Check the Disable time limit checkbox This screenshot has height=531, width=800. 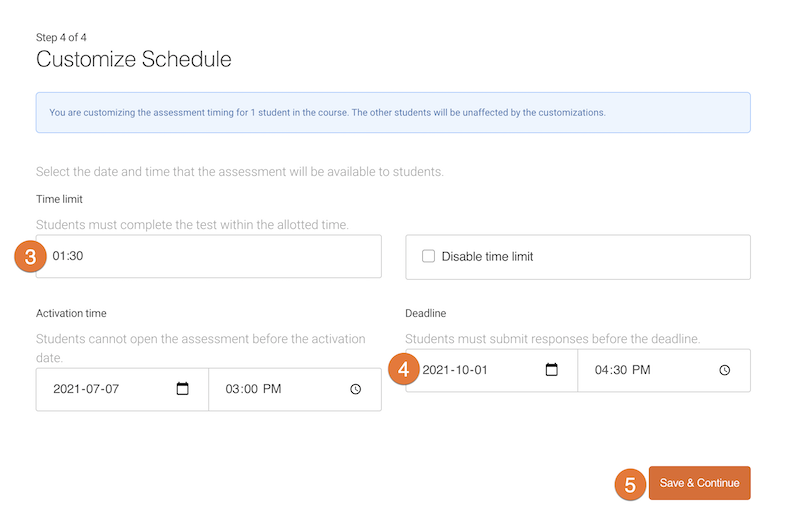point(429,256)
